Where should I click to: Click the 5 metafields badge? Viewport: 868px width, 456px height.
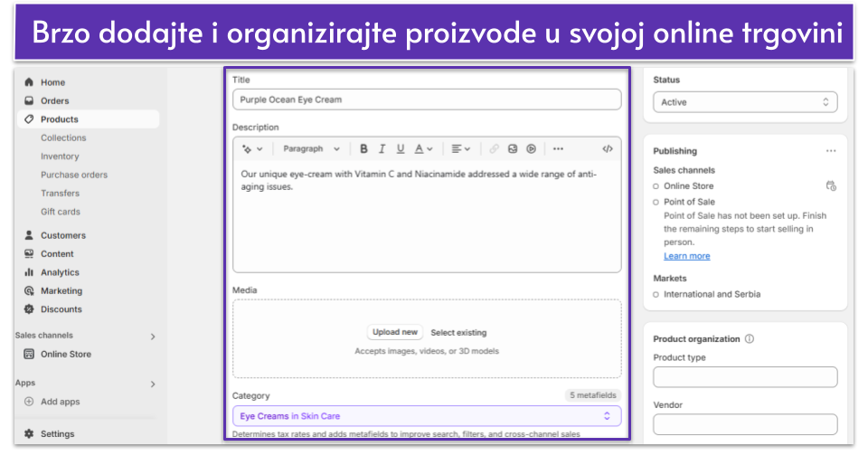(593, 395)
